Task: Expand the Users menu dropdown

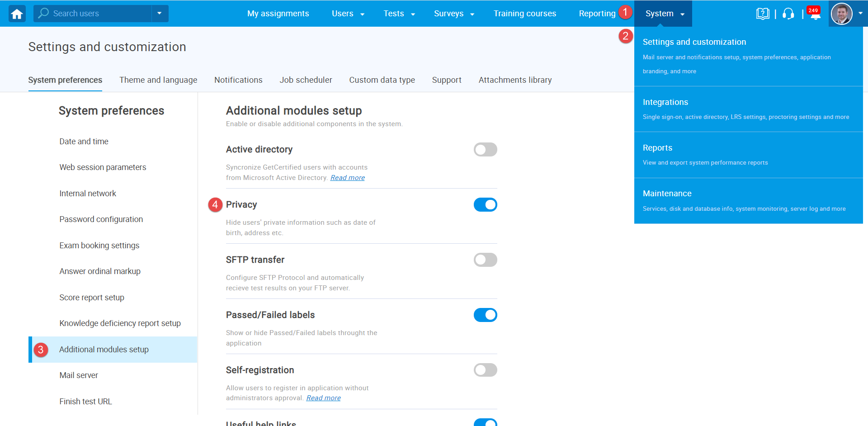Action: click(348, 14)
